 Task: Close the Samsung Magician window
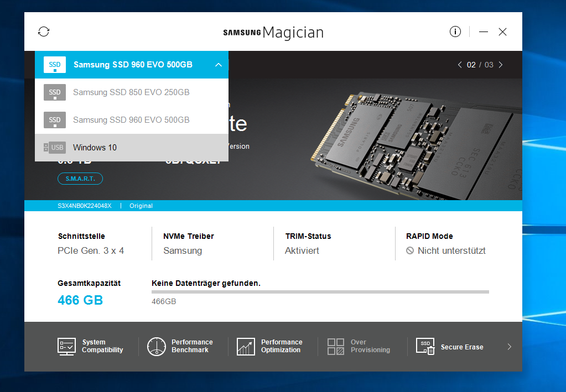pyautogui.click(x=502, y=32)
